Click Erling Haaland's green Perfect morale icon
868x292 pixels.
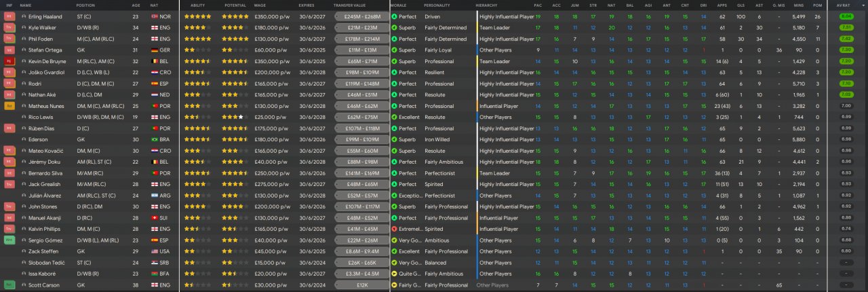[x=395, y=16]
